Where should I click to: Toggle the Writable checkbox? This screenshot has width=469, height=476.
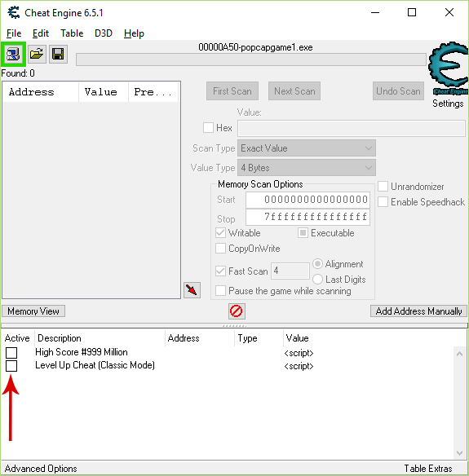coord(220,233)
